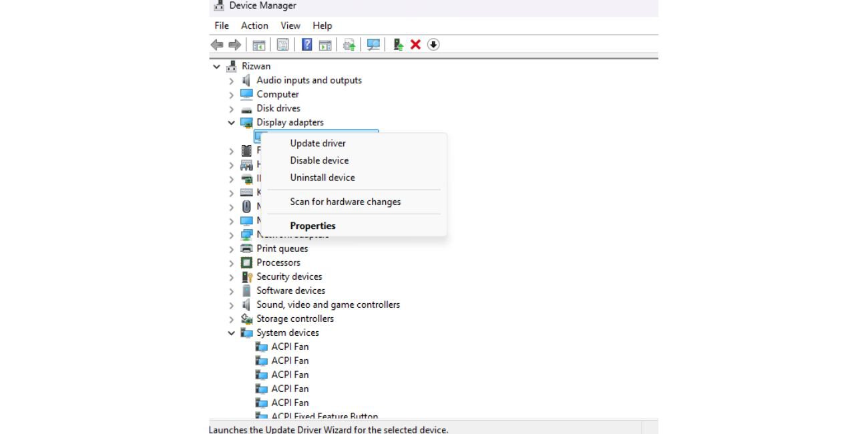Screen dimensions: 868x434
Task: Open Properties from the context menu
Action: tap(312, 226)
